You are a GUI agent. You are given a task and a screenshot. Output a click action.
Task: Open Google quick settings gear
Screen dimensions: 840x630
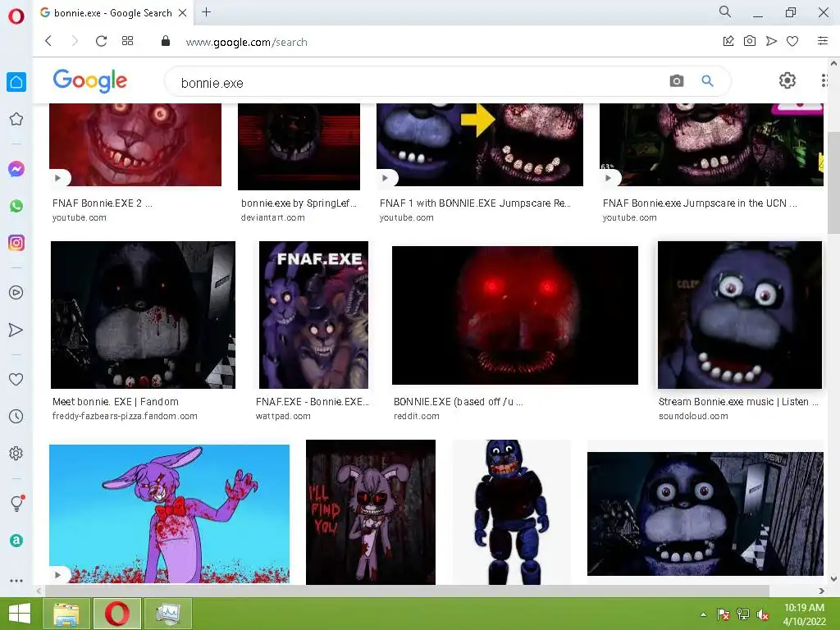click(x=787, y=81)
